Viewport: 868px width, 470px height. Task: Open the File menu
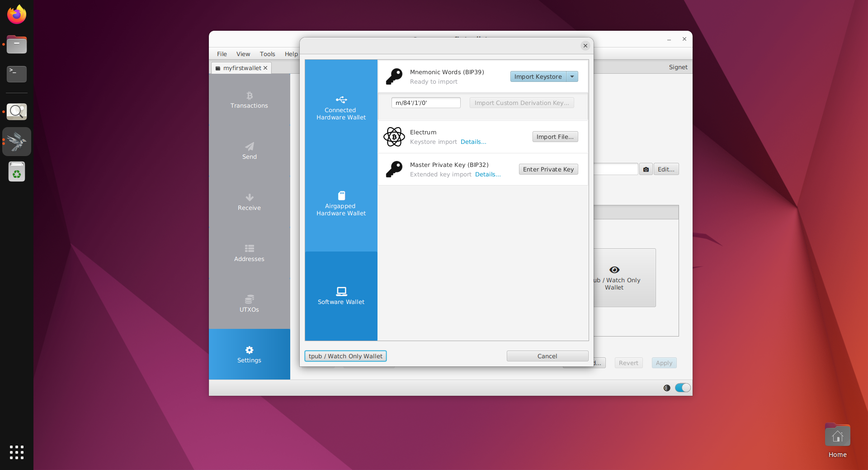[222, 54]
